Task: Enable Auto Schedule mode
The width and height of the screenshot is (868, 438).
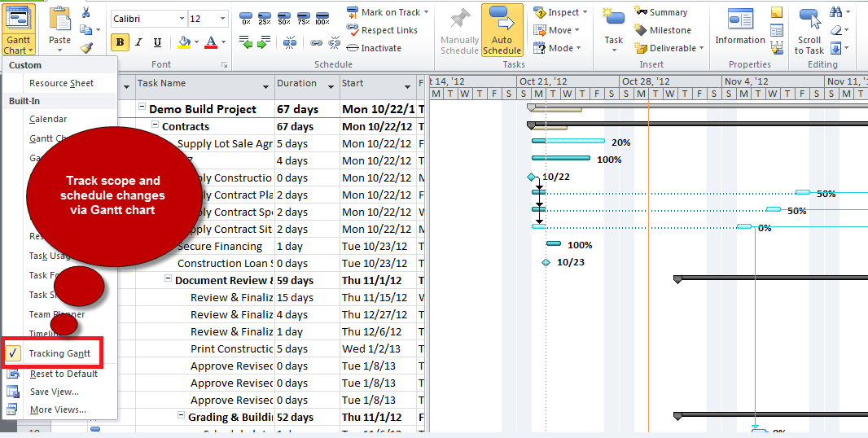Action: tap(502, 30)
